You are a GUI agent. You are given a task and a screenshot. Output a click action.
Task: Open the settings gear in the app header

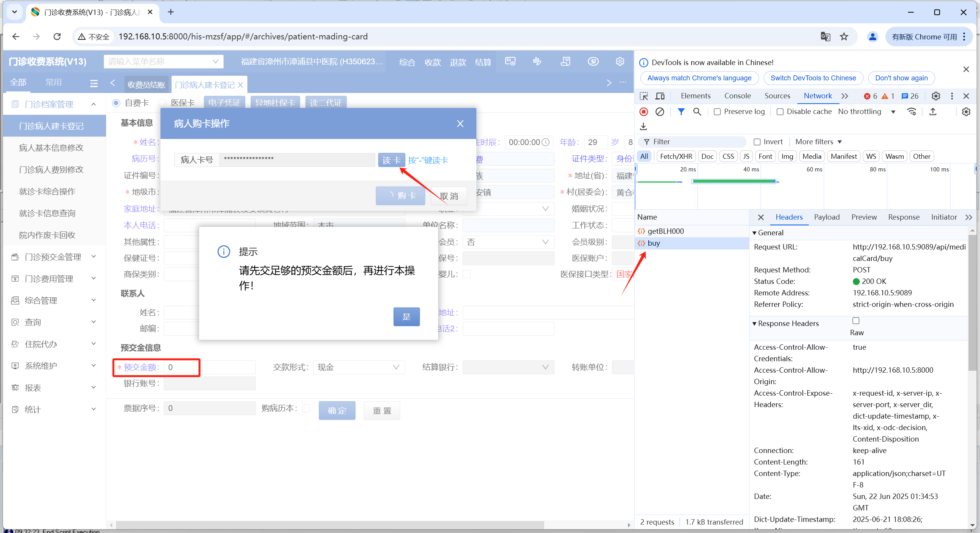click(620, 62)
